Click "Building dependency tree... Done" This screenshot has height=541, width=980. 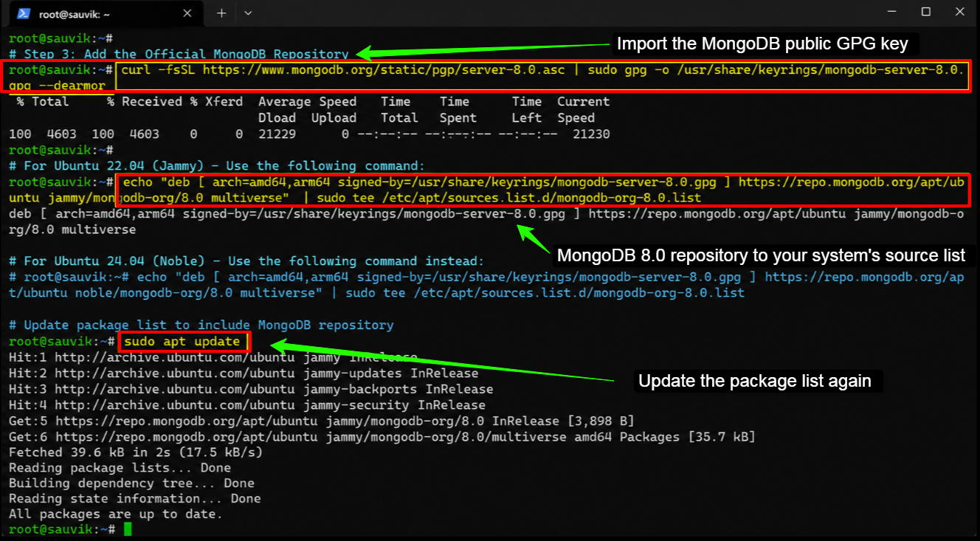tap(131, 483)
